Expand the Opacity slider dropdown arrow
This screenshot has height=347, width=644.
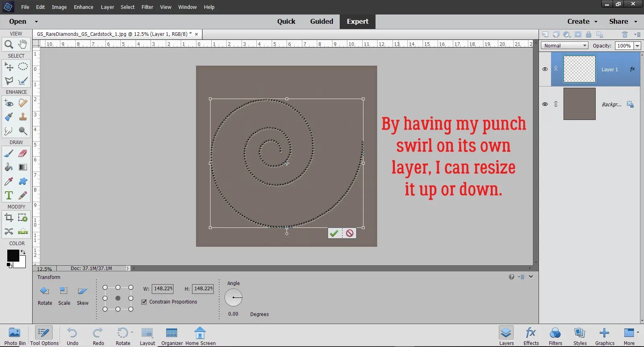(x=638, y=46)
